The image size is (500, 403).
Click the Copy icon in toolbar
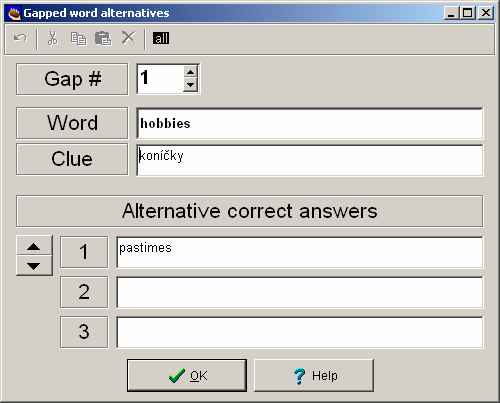[x=79, y=38]
